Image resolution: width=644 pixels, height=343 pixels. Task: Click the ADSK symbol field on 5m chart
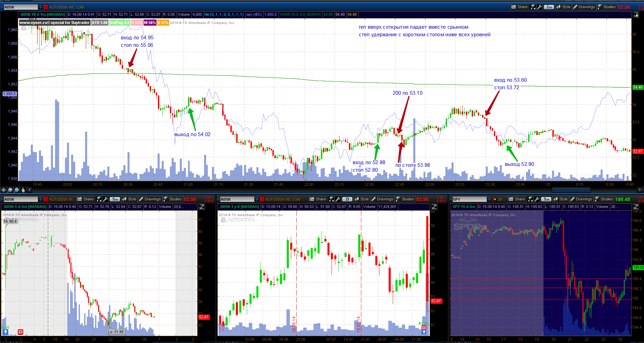coord(21,199)
